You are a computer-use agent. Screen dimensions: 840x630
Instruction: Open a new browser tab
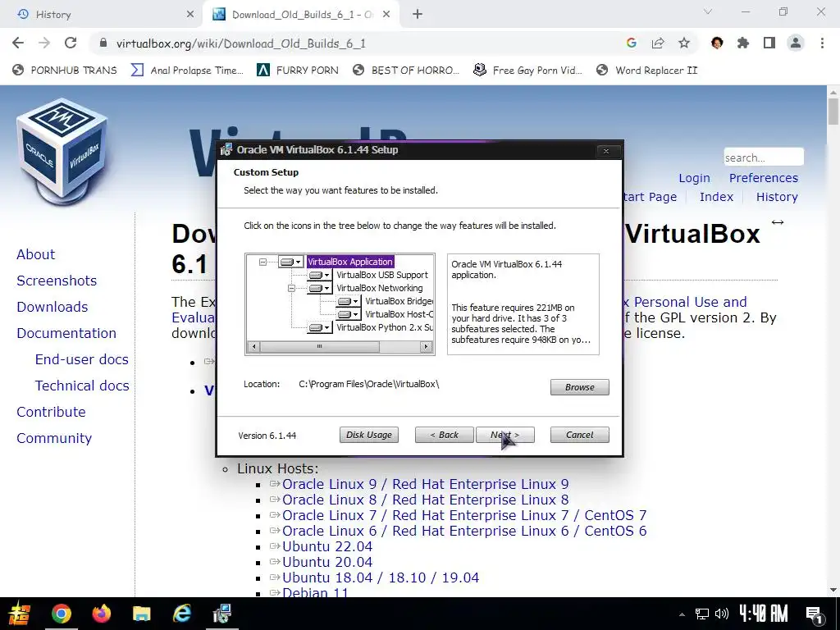(x=418, y=15)
